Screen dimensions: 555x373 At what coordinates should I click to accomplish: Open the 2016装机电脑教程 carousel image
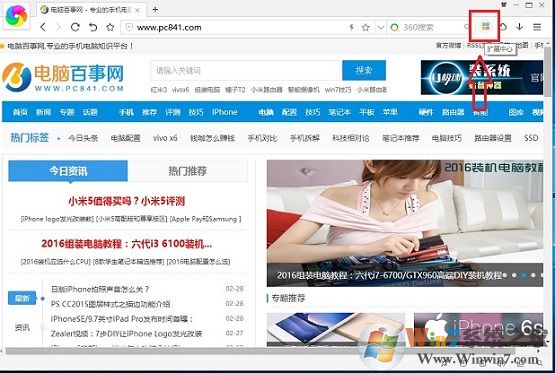click(x=405, y=223)
